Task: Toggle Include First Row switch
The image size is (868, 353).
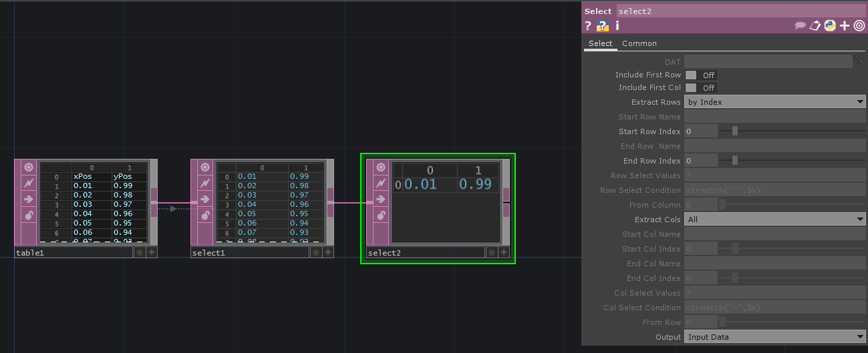Action: click(701, 75)
